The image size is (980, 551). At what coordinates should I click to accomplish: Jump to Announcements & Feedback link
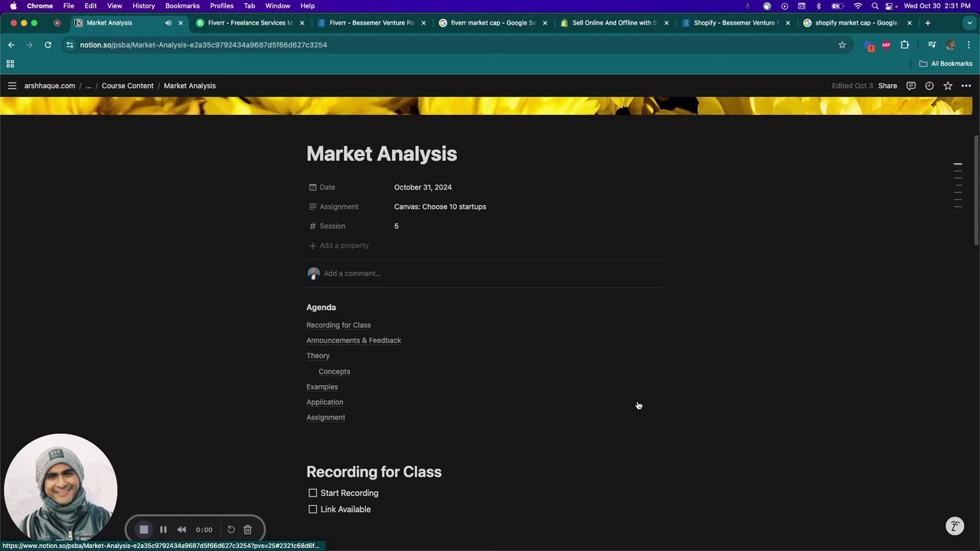[354, 341]
